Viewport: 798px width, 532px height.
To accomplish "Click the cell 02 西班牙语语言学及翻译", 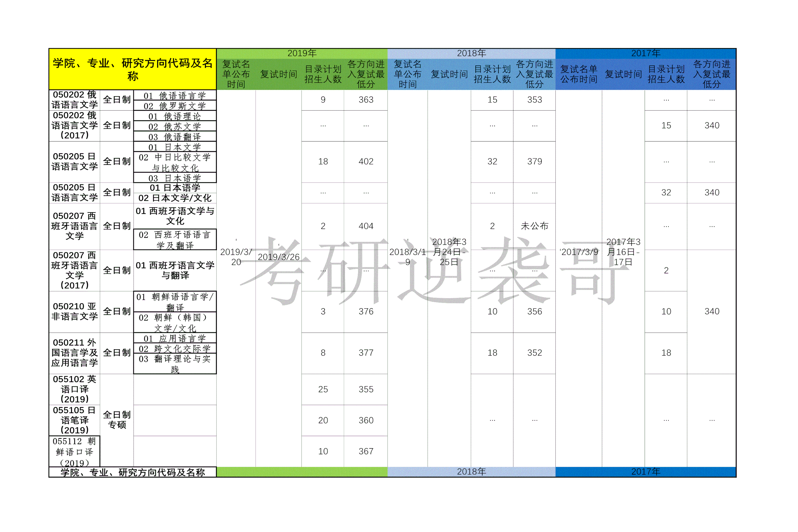I will [x=175, y=240].
